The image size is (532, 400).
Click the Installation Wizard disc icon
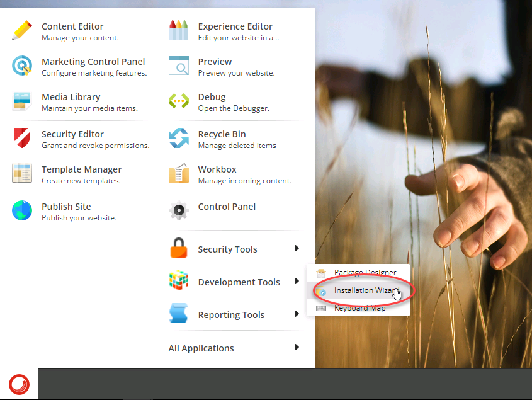point(321,291)
